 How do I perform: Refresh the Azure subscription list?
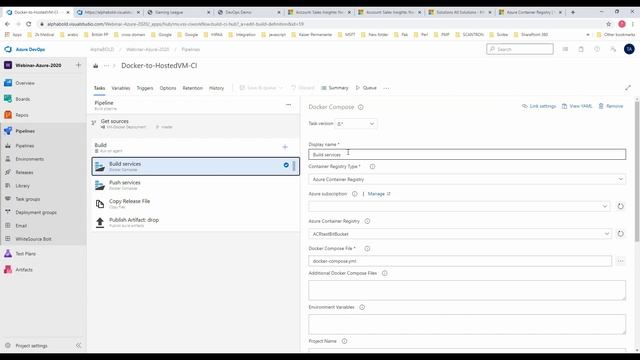(620, 207)
